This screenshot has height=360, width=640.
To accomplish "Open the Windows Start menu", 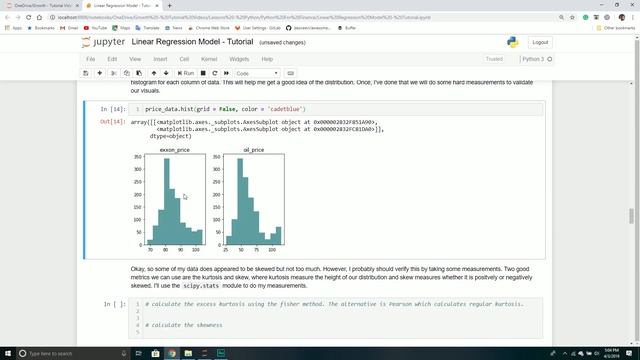I will click(8, 353).
